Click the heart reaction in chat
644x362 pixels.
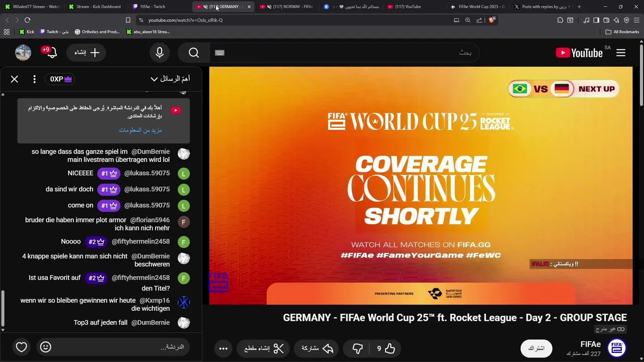point(21,347)
